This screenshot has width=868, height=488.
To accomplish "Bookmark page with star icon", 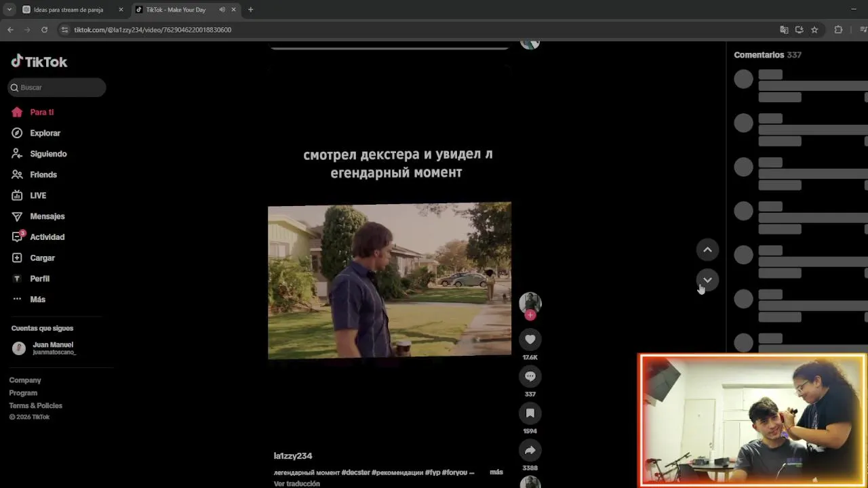I will tap(814, 30).
